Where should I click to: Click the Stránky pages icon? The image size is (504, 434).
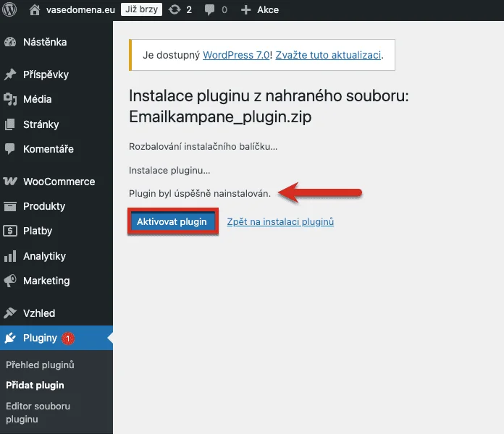(10, 124)
